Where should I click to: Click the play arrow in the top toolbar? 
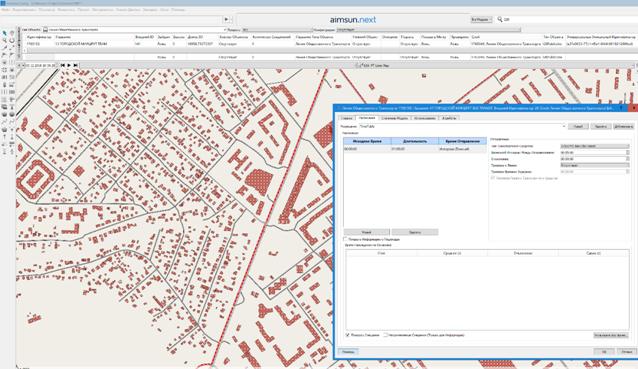227,20
